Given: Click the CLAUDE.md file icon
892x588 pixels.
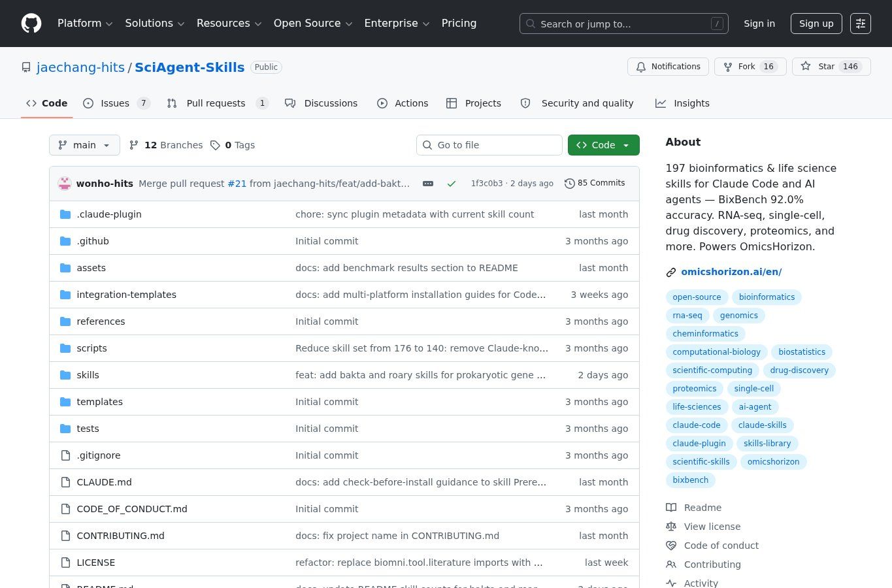Looking at the screenshot, I should click(65, 482).
